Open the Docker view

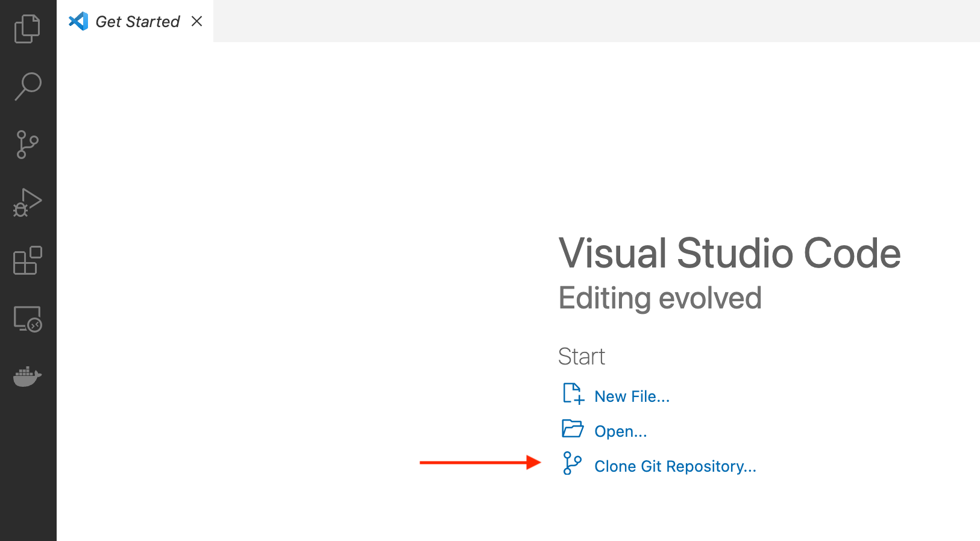[28, 377]
